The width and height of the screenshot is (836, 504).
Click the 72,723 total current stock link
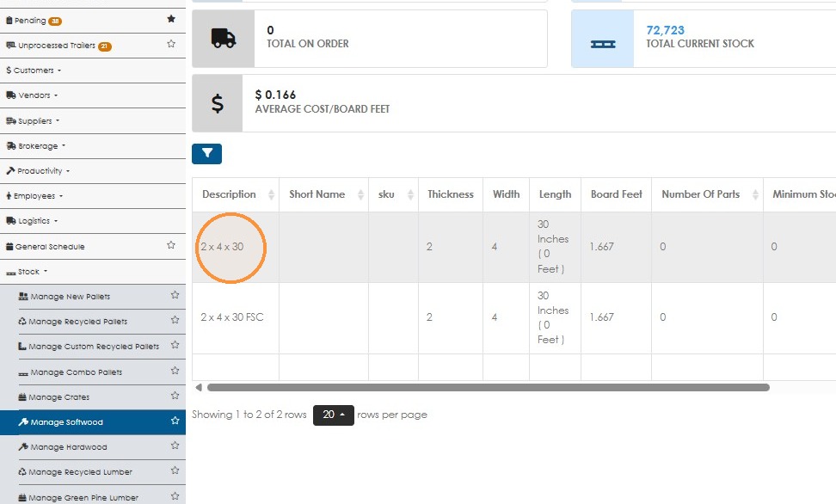665,30
